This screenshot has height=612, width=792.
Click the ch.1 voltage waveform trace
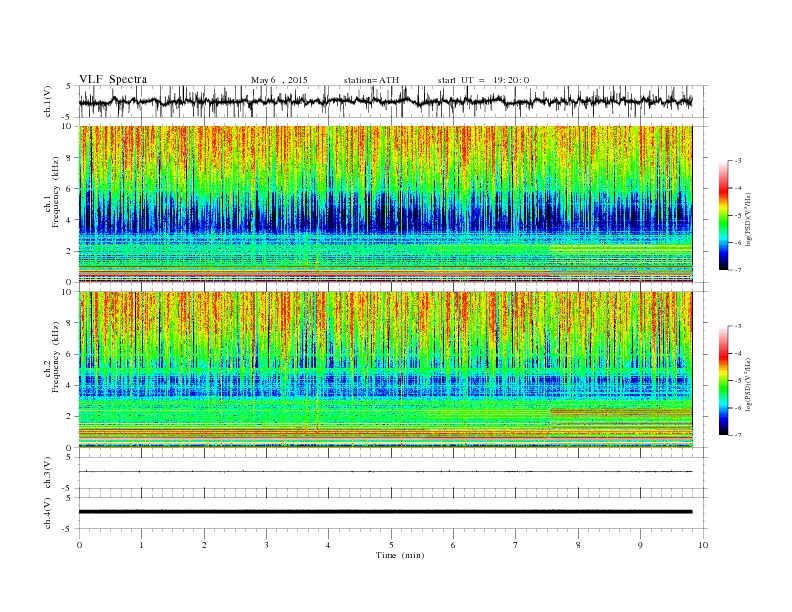tap(385, 101)
